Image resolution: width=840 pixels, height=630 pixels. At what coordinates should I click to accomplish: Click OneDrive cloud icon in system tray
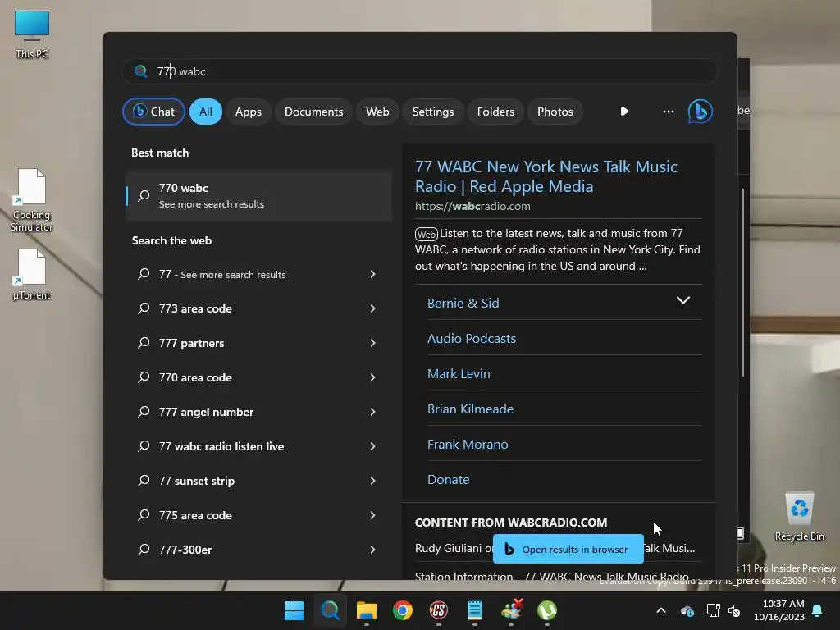tap(687, 610)
